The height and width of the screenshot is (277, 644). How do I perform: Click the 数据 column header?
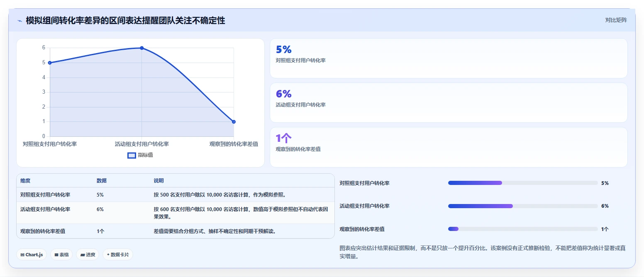pos(102,181)
